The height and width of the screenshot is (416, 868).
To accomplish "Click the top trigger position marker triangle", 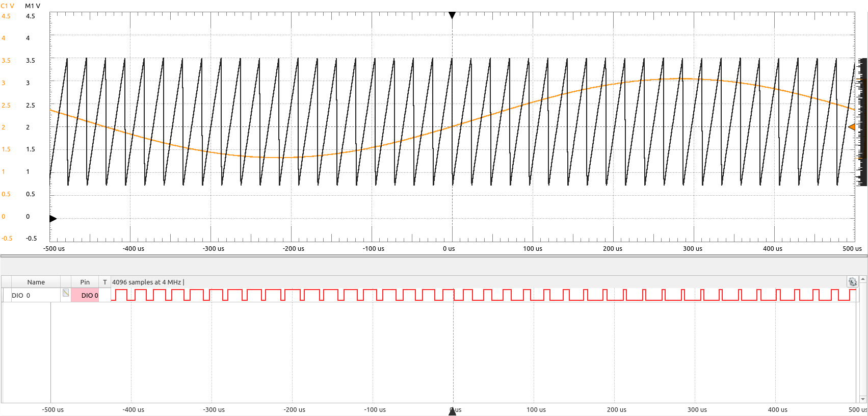I will click(x=452, y=15).
